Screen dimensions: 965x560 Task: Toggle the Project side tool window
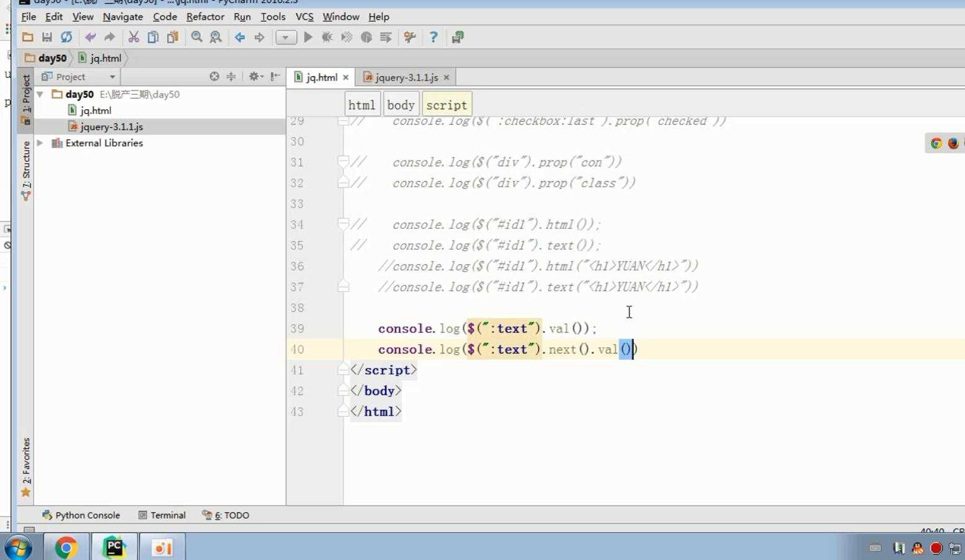(x=25, y=100)
